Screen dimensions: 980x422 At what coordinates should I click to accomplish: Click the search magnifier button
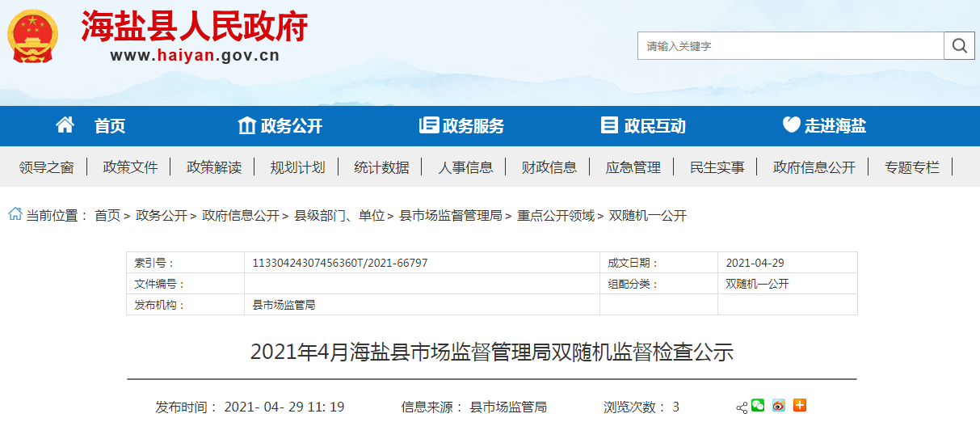(959, 46)
